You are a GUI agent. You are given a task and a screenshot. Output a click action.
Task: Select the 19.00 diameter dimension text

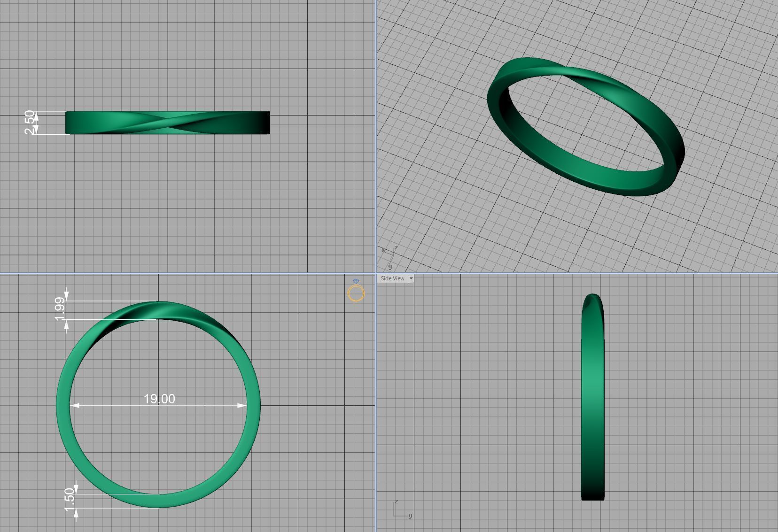(x=159, y=399)
